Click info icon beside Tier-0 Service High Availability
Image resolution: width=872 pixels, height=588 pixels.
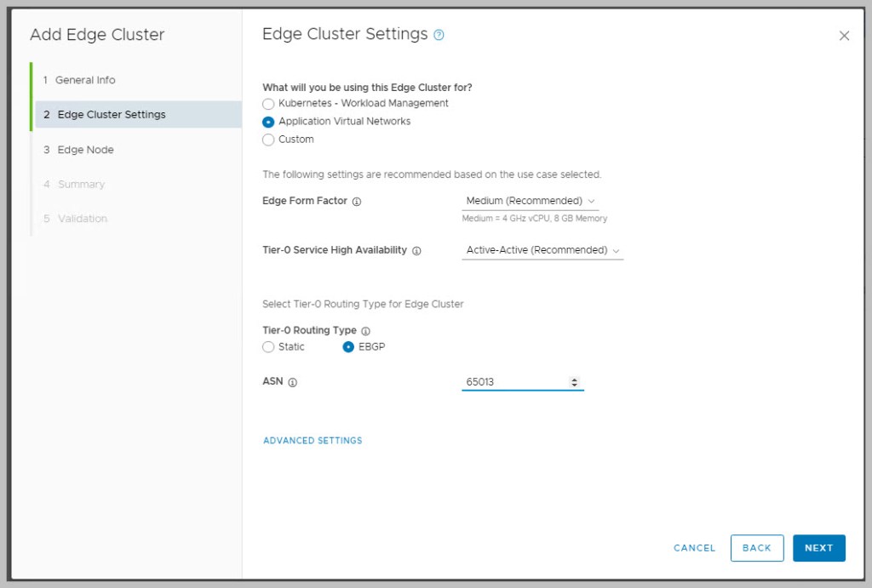[416, 251]
